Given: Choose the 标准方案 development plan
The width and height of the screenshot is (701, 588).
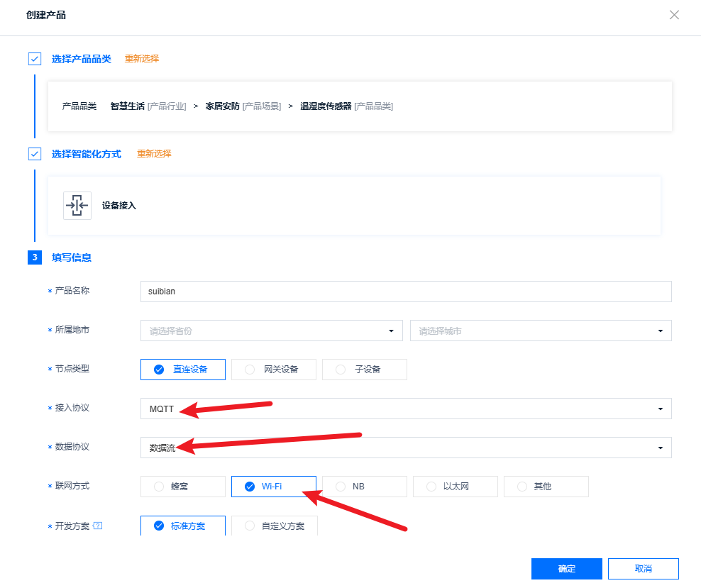Looking at the screenshot, I should (x=183, y=526).
